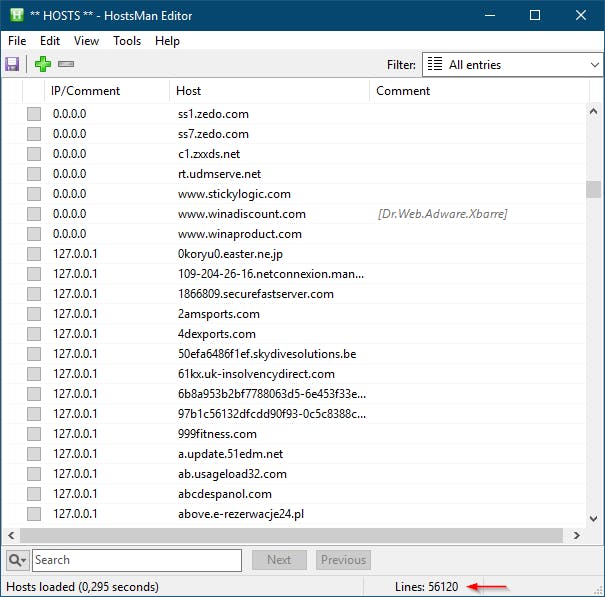This screenshot has width=605, height=597.
Task: Toggle checkbox for www.stickylogic.com
Action: [34, 194]
